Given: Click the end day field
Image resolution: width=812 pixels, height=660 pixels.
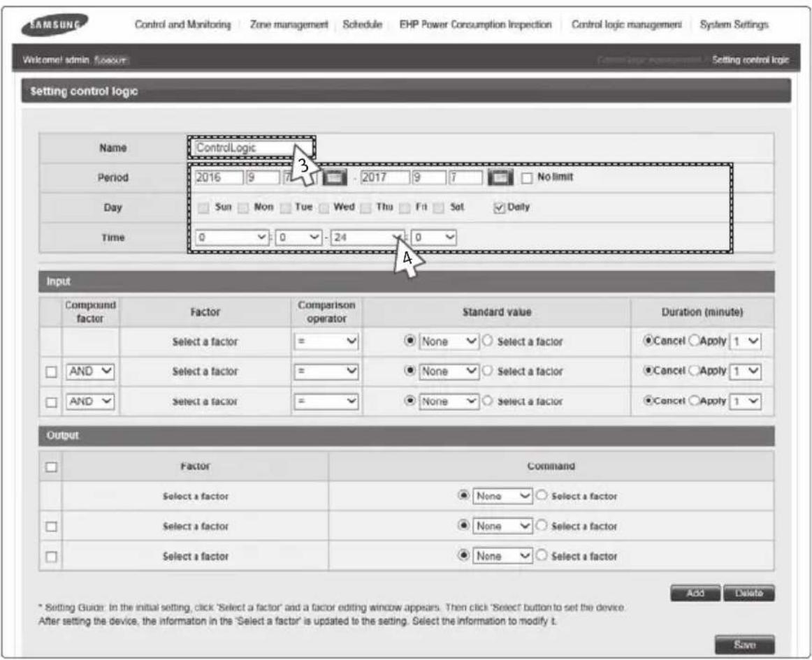Looking at the screenshot, I should pyautogui.click(x=465, y=177).
